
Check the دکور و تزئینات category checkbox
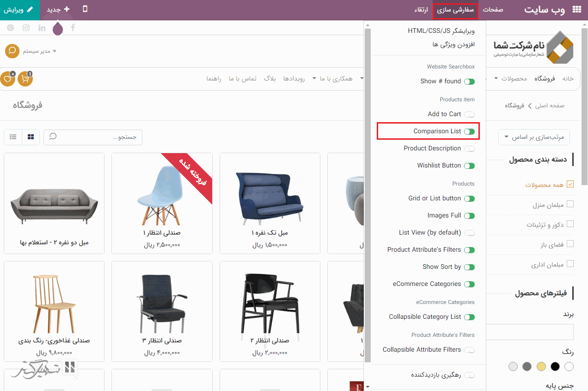coord(570,224)
